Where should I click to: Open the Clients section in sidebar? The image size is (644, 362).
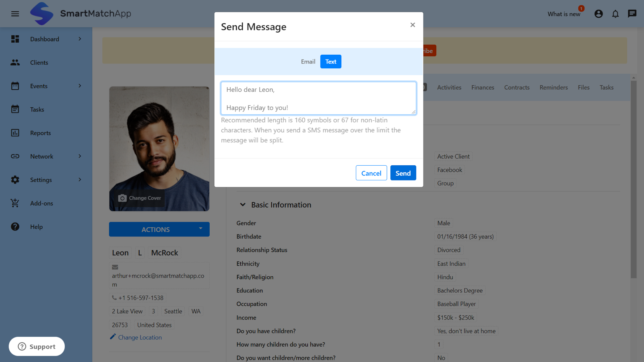[39, 62]
